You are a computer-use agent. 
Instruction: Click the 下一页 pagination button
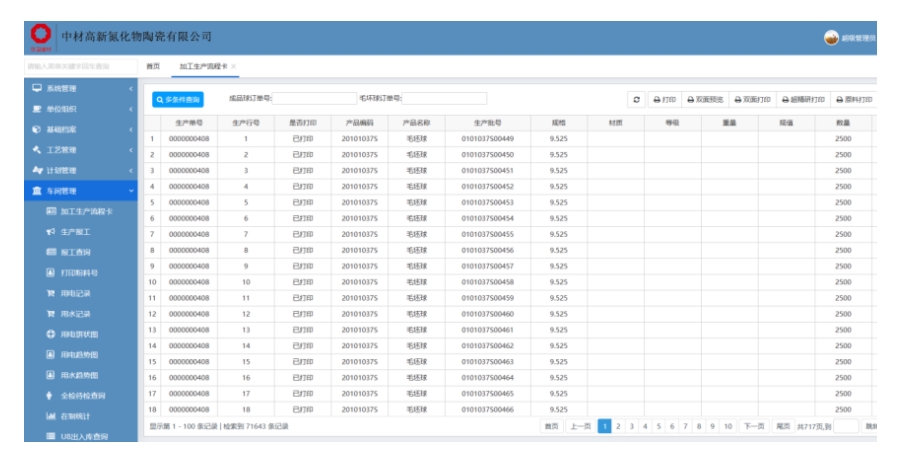coord(753,426)
